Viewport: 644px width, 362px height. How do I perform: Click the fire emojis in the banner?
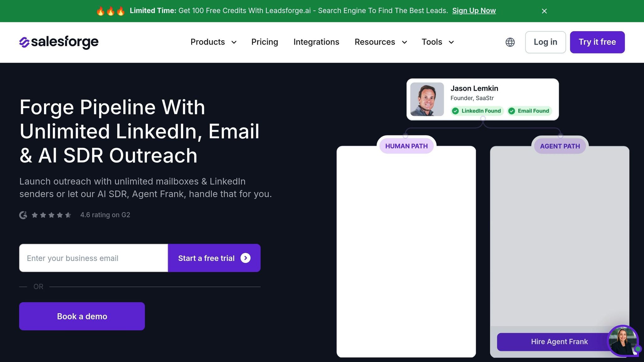point(110,11)
